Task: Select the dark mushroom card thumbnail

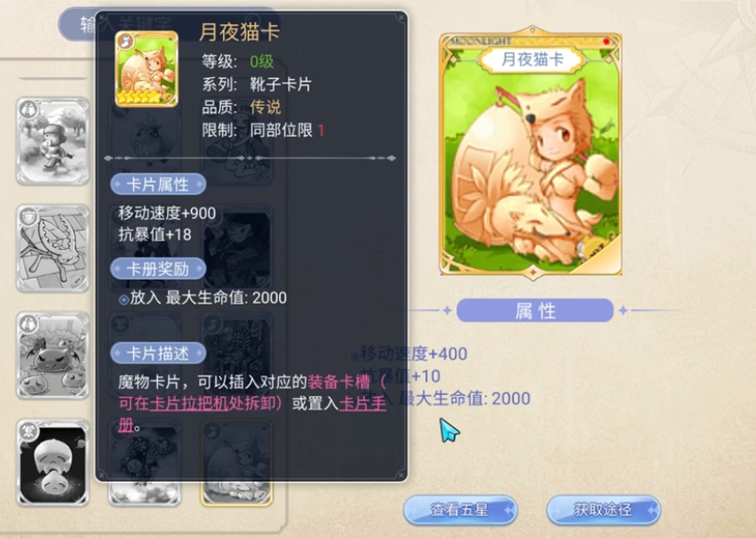Action: 53,463
